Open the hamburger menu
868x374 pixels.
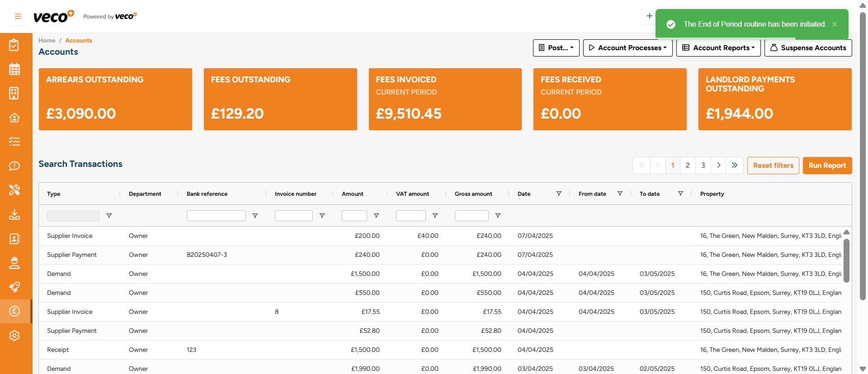pyautogui.click(x=18, y=16)
